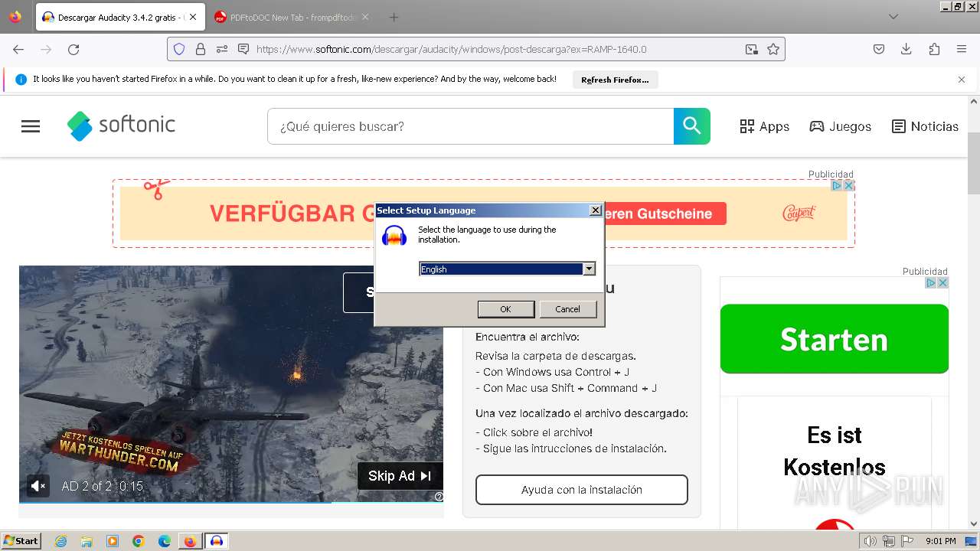Skip the video ad

[400, 476]
